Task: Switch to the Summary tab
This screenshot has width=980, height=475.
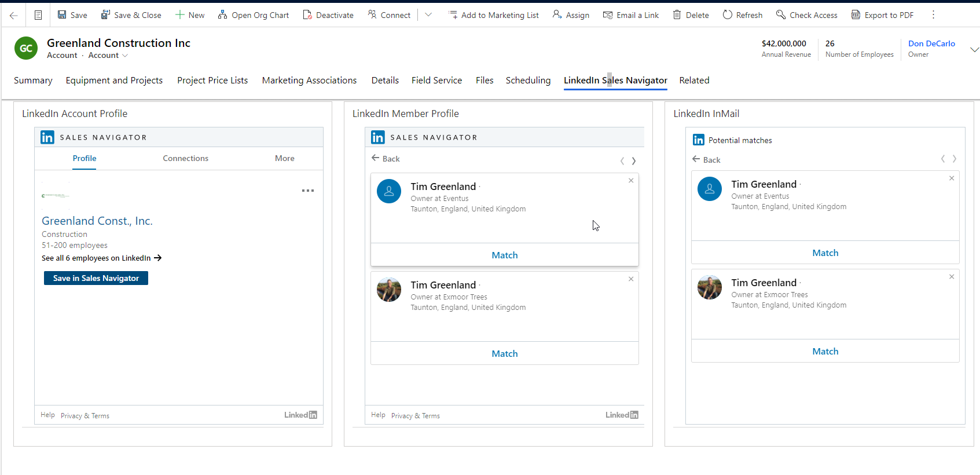Action: coord(33,81)
